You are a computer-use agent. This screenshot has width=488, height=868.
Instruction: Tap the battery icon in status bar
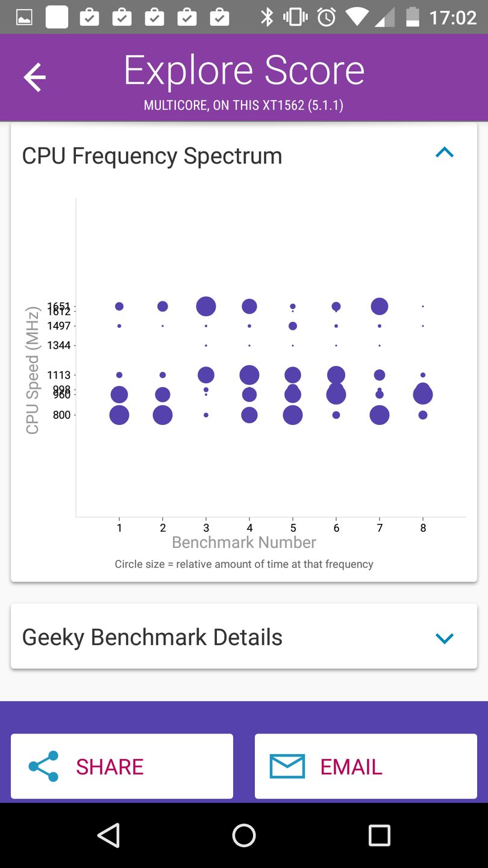coord(413,17)
